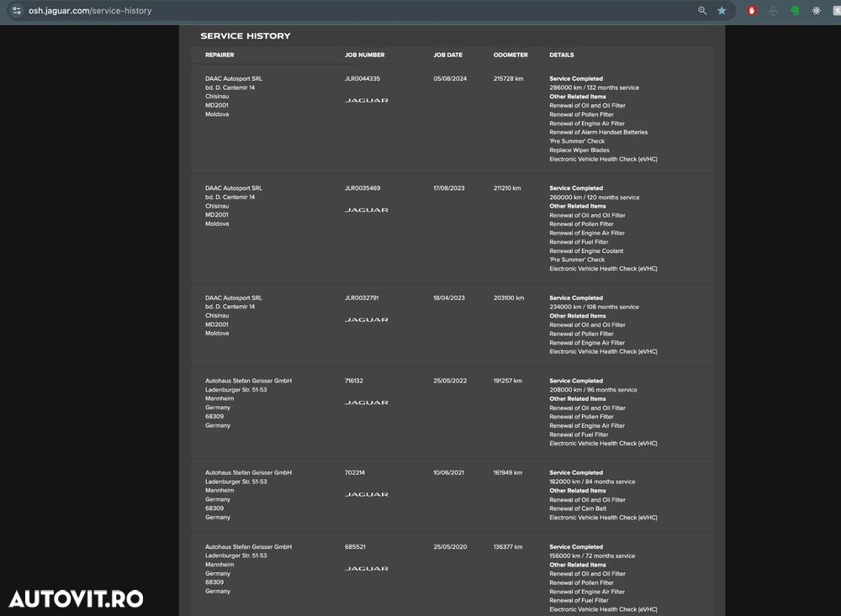Click Jaguar logo under job JLR0035469
This screenshot has height=616, width=841.
(x=367, y=210)
